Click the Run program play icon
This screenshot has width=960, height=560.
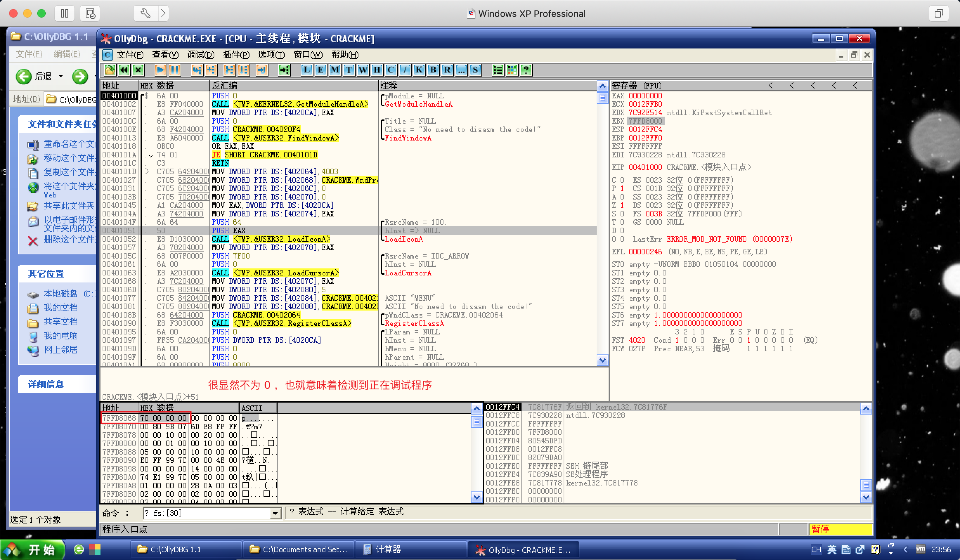(160, 70)
